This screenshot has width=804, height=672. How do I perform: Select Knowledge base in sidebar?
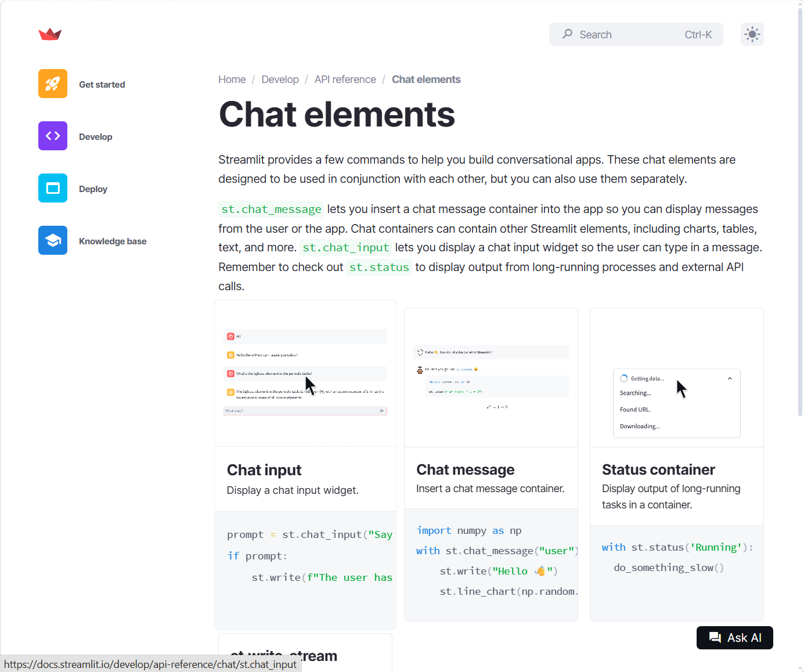point(113,241)
